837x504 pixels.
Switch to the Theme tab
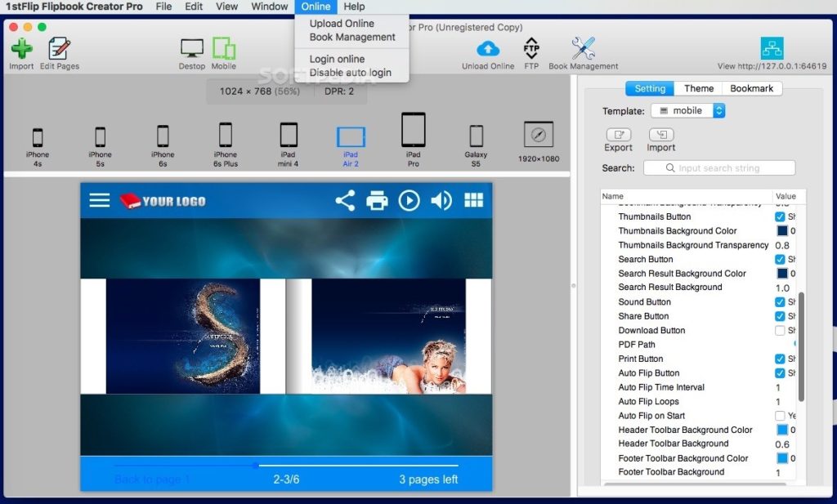coord(699,88)
